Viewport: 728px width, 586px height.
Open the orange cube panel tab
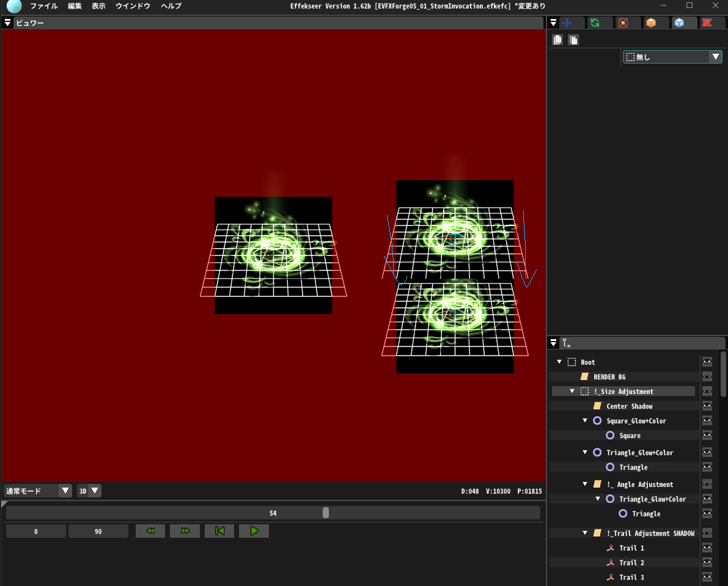point(651,23)
